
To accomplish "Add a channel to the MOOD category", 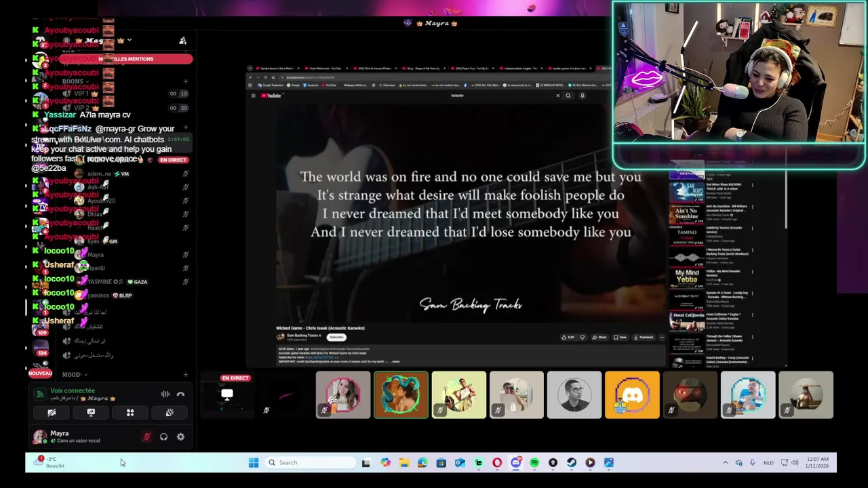I will tap(185, 374).
